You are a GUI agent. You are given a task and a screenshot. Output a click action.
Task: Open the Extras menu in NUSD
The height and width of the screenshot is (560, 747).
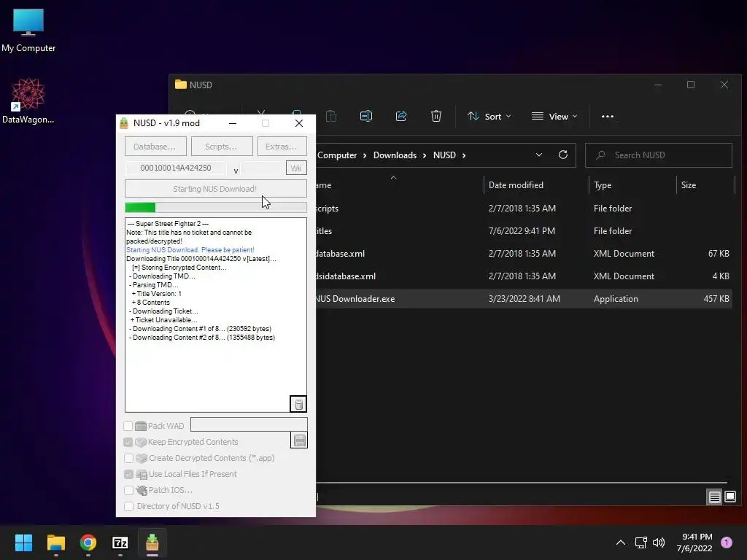coord(282,146)
